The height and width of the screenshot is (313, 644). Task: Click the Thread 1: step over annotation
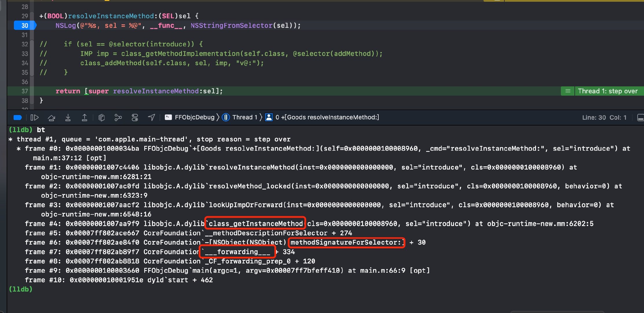(607, 91)
